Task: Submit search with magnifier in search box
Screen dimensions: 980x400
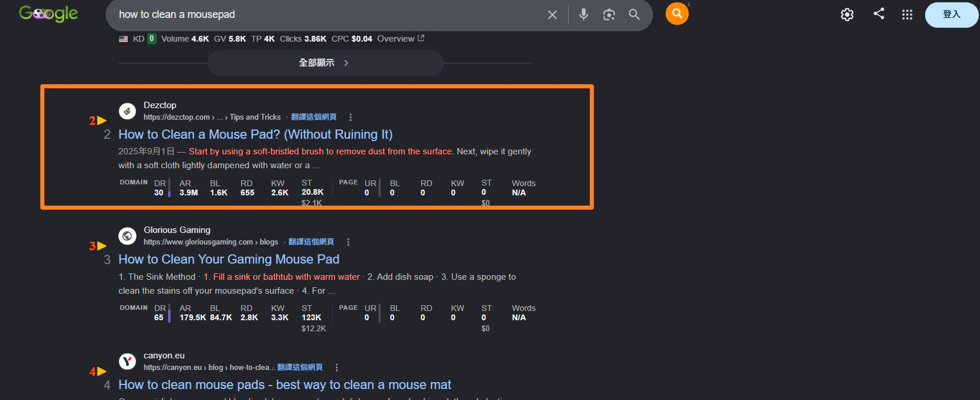Action: (634, 14)
